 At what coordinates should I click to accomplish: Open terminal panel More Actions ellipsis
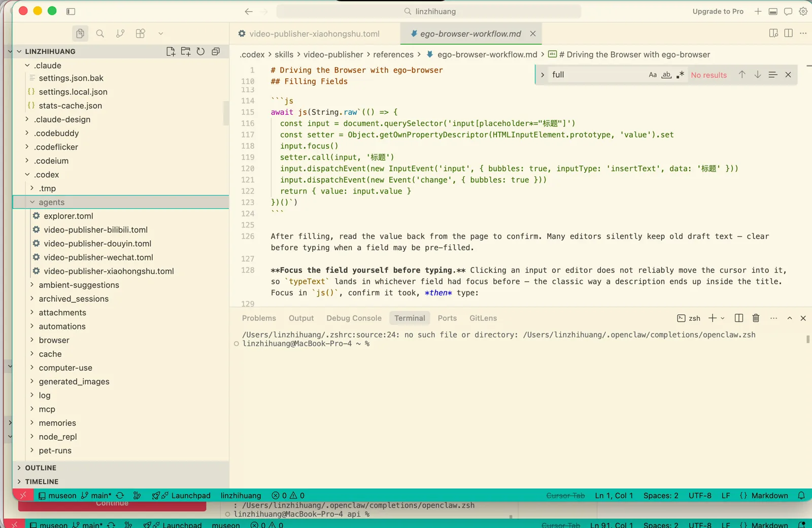pyautogui.click(x=773, y=318)
